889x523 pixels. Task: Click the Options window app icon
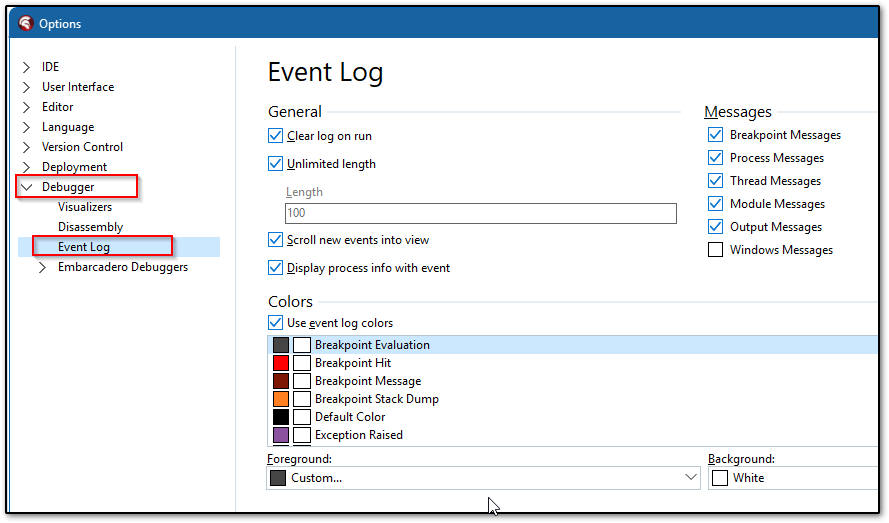click(25, 23)
